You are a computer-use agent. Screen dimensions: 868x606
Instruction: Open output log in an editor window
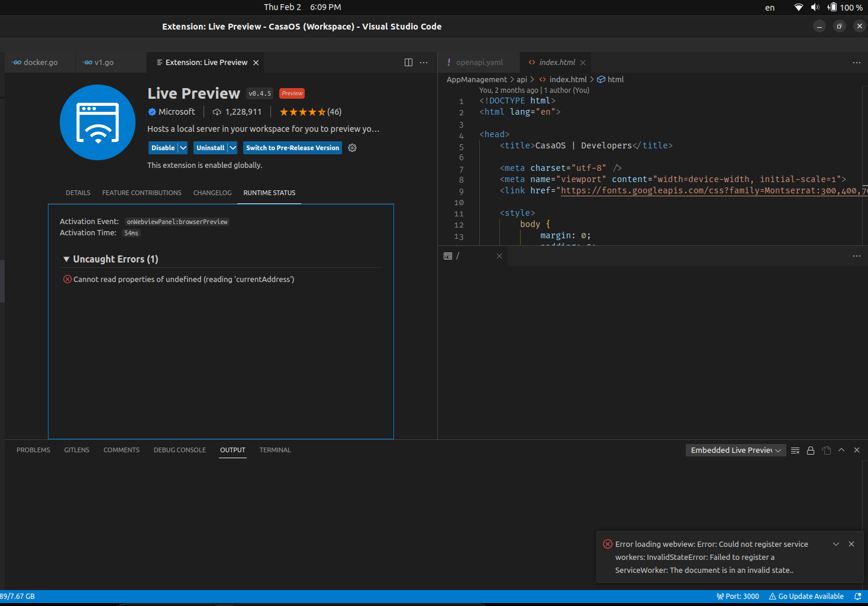point(826,450)
